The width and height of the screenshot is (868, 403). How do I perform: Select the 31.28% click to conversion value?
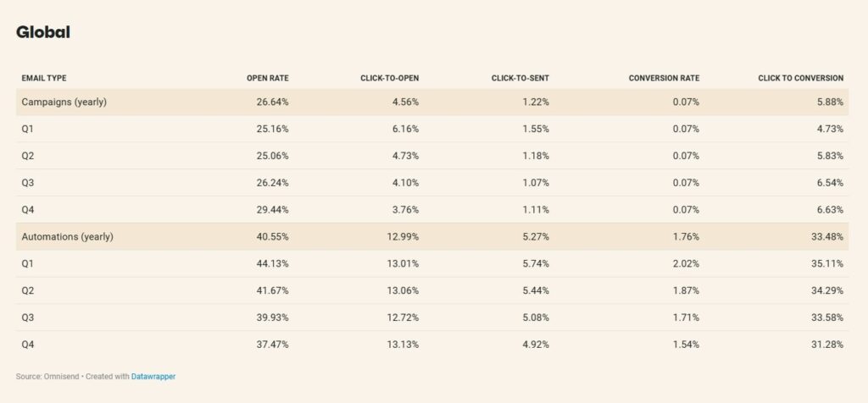pyautogui.click(x=825, y=345)
